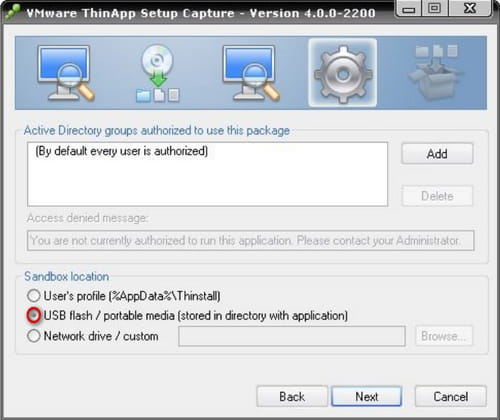Go Back to the previous step
The height and width of the screenshot is (420, 500).
(x=292, y=396)
